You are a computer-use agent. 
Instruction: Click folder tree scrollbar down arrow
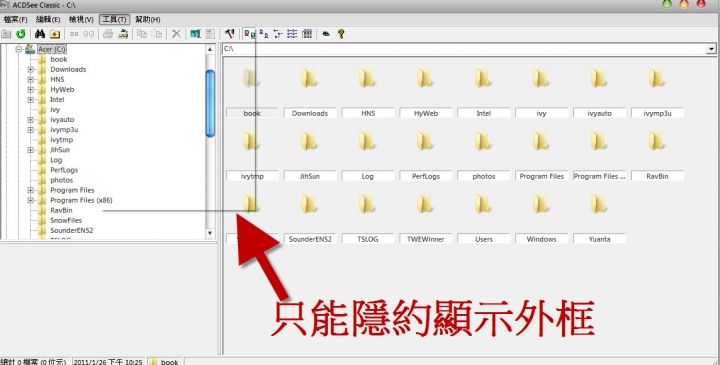(210, 233)
